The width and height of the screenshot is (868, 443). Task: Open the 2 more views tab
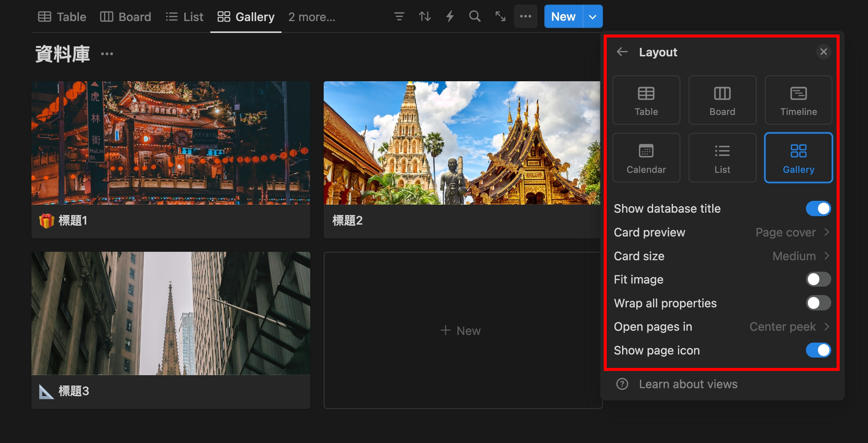tap(311, 17)
